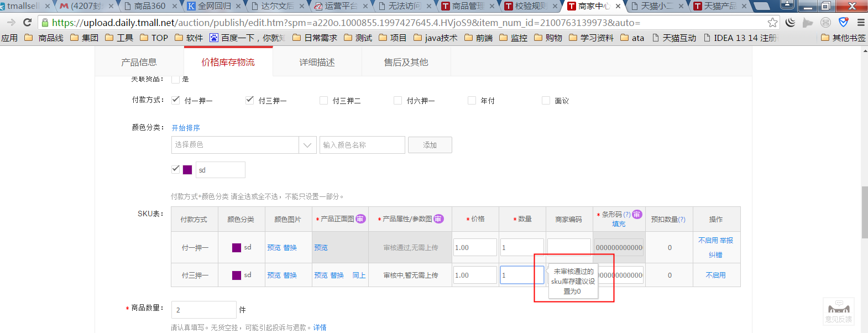The image size is (868, 333).
Task: Switch to the 校验规则 browser tab
Action: (531, 6)
